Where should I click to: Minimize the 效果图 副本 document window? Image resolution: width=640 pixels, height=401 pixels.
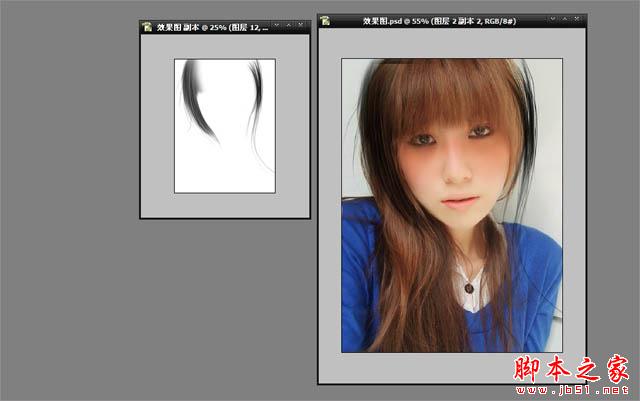[x=277, y=25]
